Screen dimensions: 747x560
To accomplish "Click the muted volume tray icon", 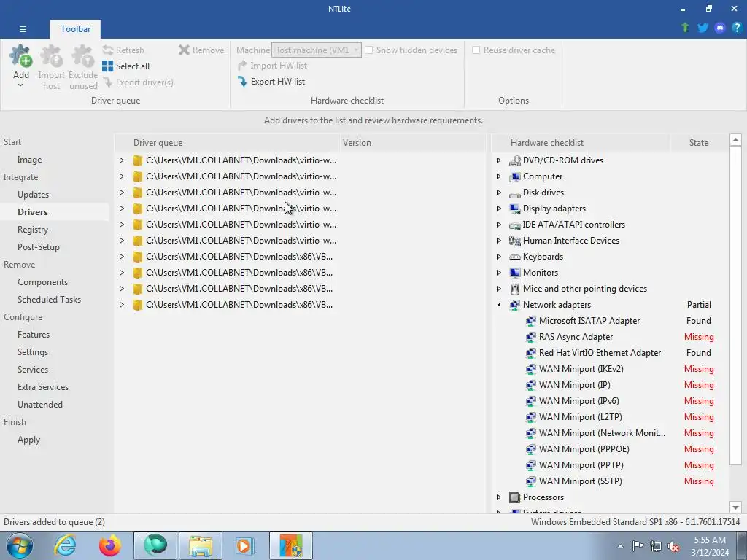I will pos(673,546).
